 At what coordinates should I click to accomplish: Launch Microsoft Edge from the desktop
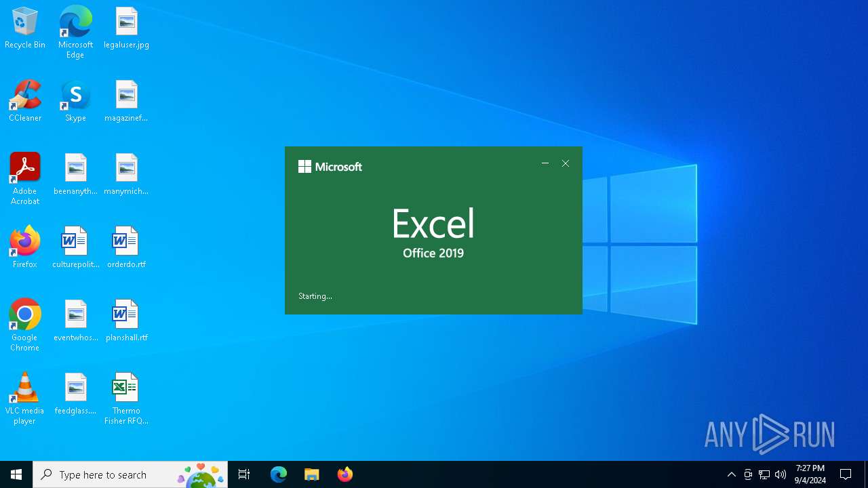(75, 33)
